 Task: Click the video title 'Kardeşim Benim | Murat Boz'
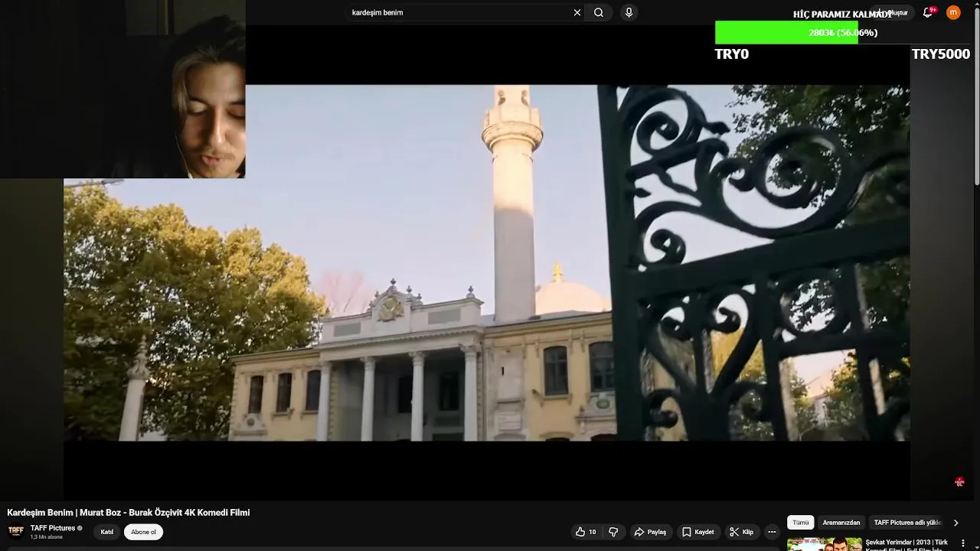[129, 513]
